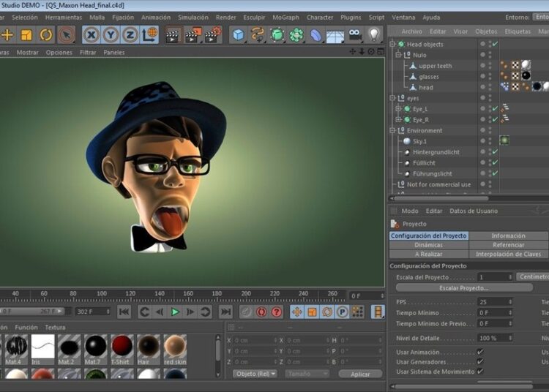Toggle visibility dot of head object
This screenshot has height=392, width=549.
(483, 86)
